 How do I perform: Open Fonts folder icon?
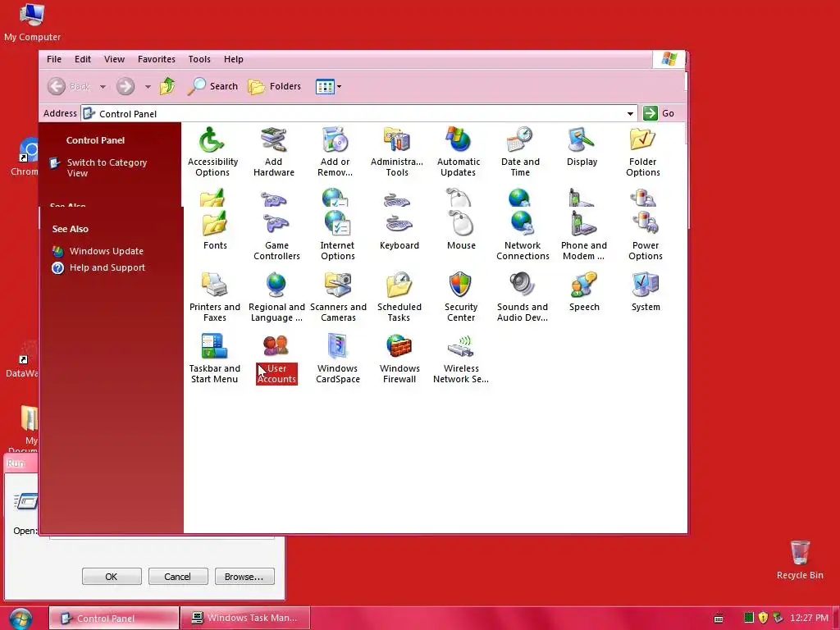215,231
